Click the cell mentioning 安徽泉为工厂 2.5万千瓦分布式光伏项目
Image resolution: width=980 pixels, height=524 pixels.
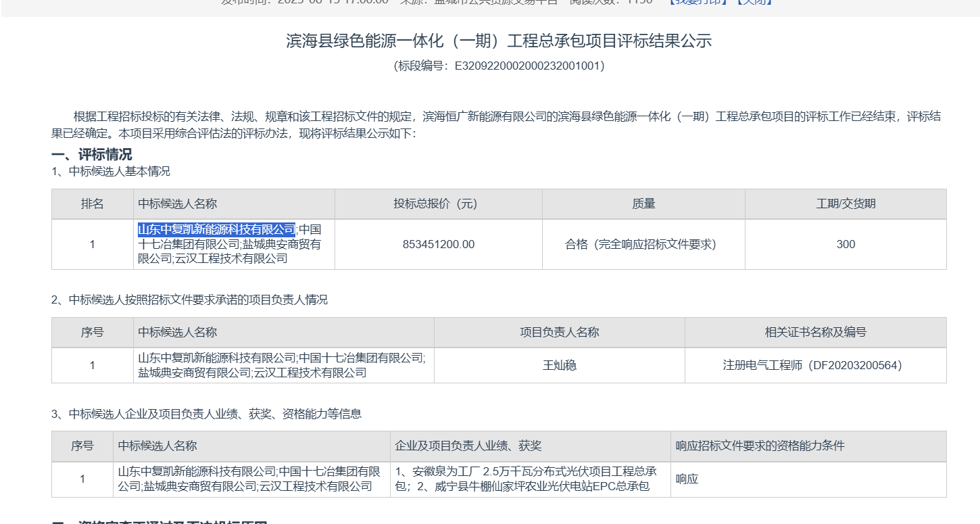point(531,479)
